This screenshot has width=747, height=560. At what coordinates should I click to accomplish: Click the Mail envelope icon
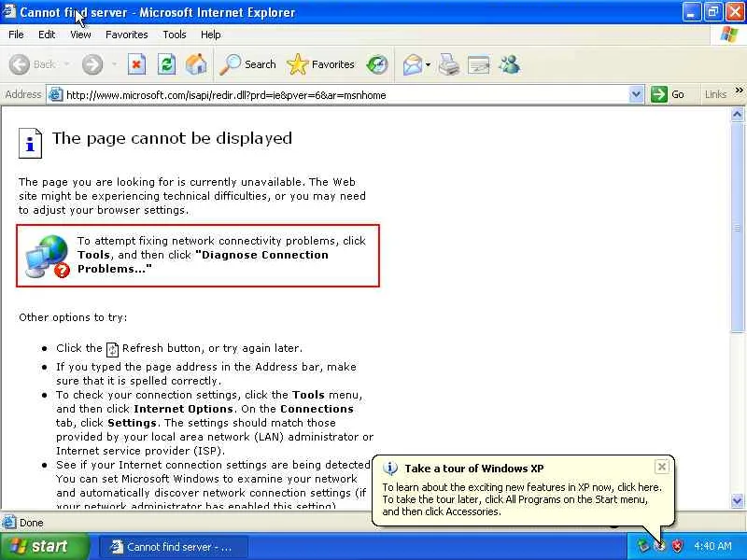pyautogui.click(x=413, y=64)
